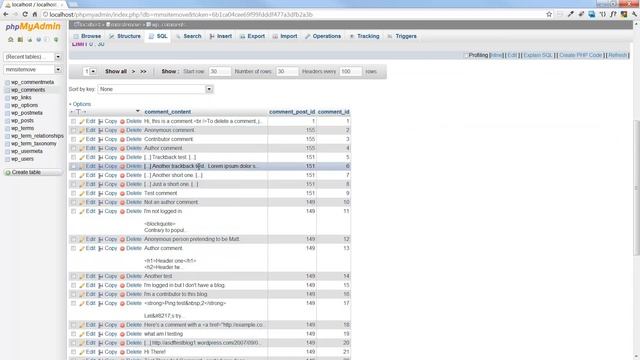
Task: Click pencil icon for Test comment row
Action: click(x=82, y=193)
